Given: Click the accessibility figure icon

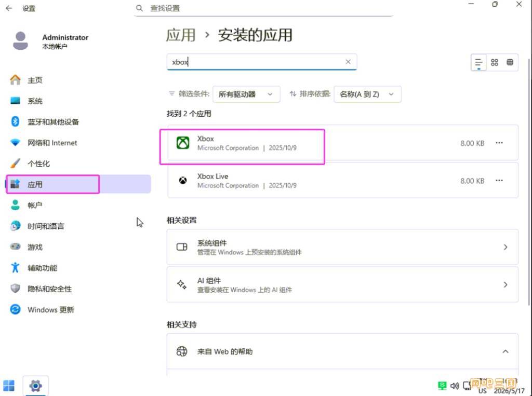Looking at the screenshot, I should click(15, 267).
